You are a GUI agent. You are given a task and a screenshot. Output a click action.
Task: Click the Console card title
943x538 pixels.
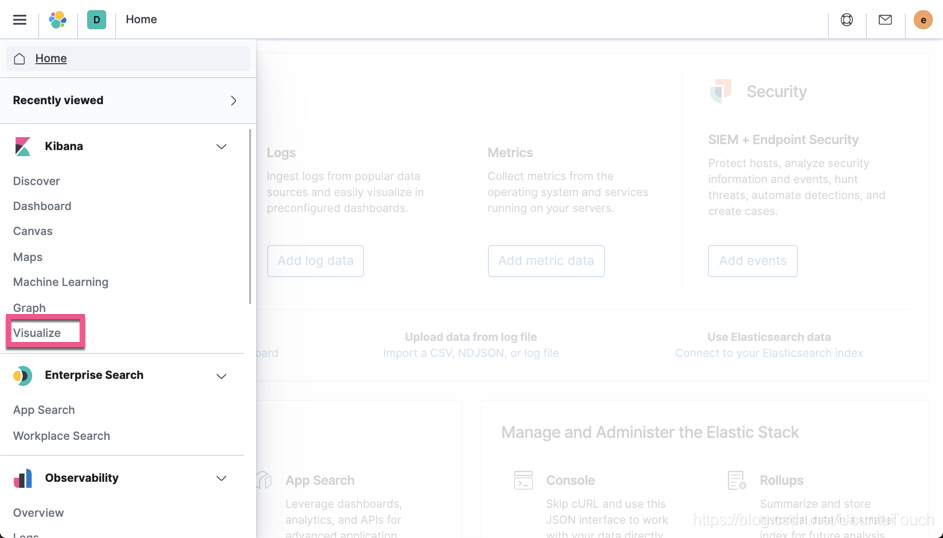[571, 480]
